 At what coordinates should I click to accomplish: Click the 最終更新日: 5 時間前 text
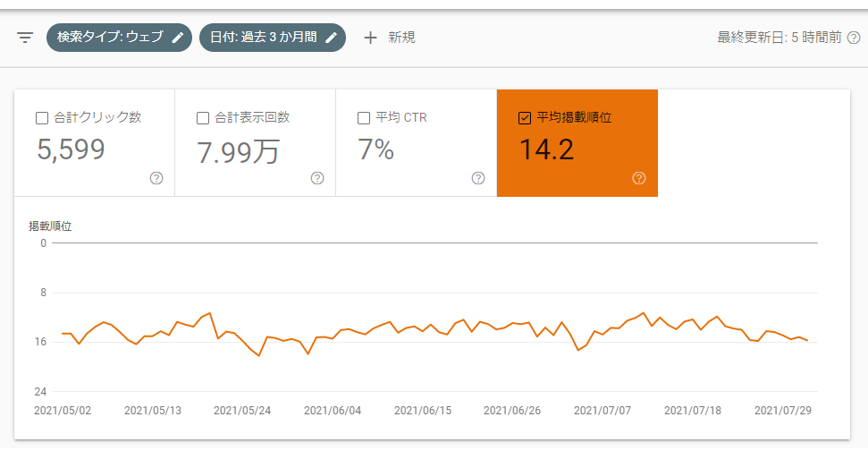click(780, 38)
